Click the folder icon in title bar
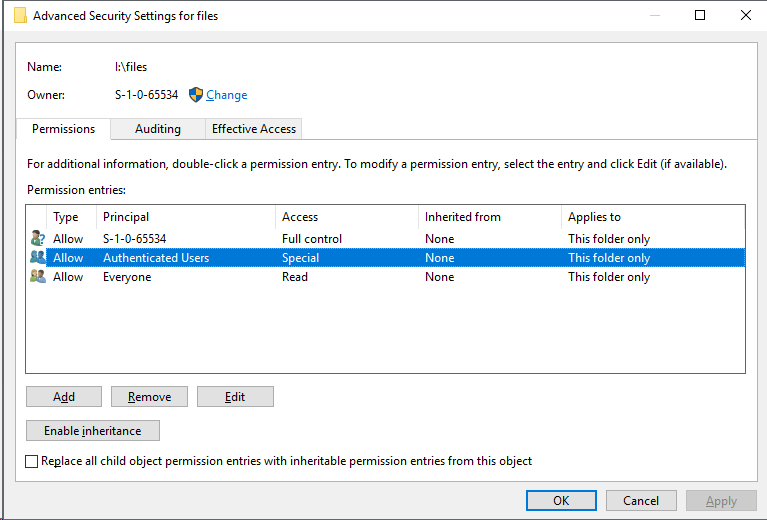767x520 pixels. [20, 16]
